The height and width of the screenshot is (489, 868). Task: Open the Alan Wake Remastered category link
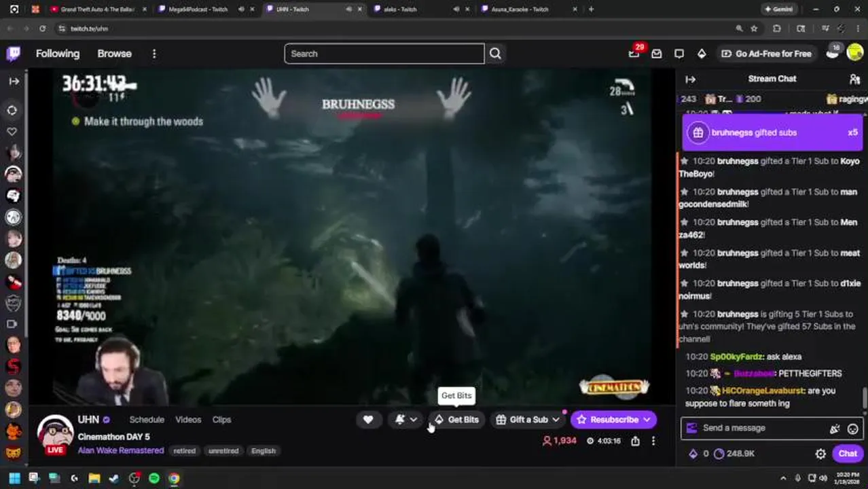click(x=121, y=450)
